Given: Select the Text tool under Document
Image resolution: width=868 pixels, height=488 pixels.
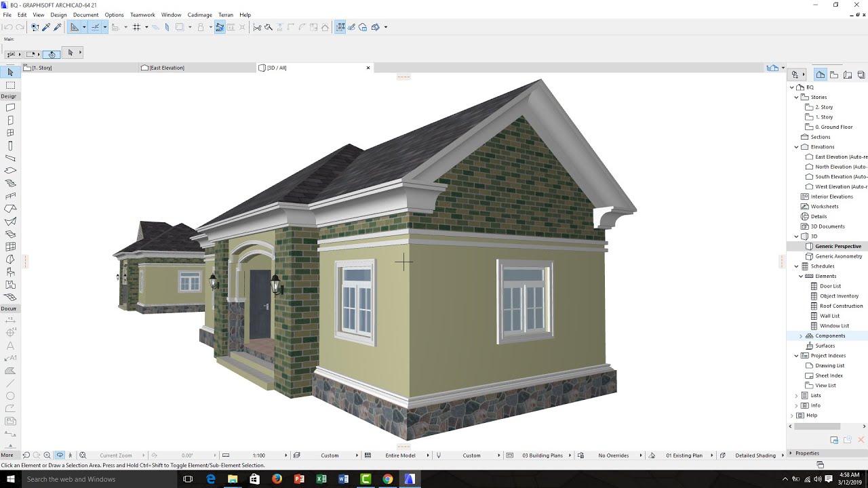Looking at the screenshot, I should pos(9,346).
